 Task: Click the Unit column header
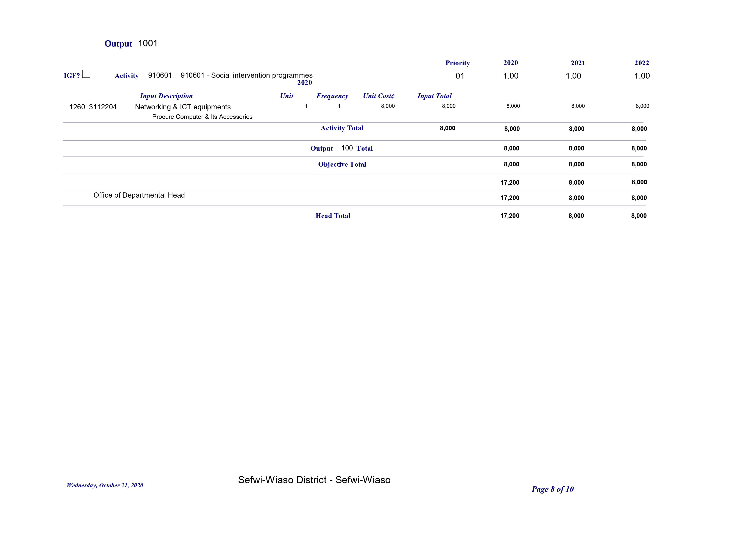[287, 96]
